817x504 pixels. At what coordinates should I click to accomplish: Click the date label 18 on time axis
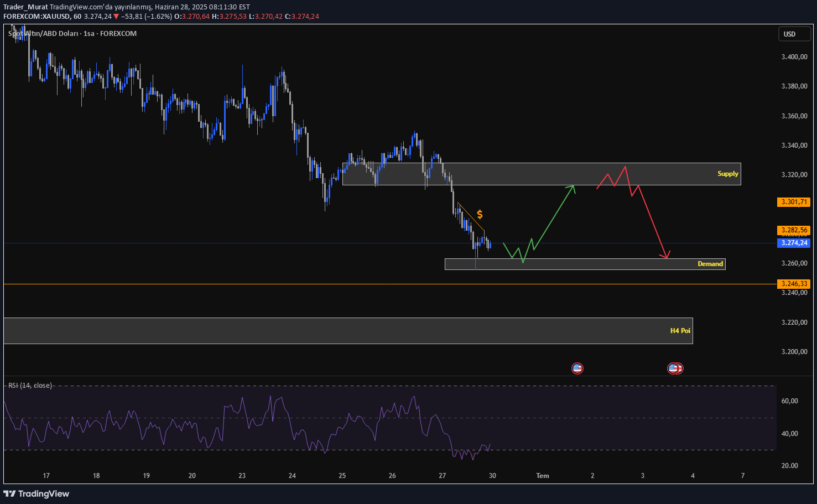96,476
